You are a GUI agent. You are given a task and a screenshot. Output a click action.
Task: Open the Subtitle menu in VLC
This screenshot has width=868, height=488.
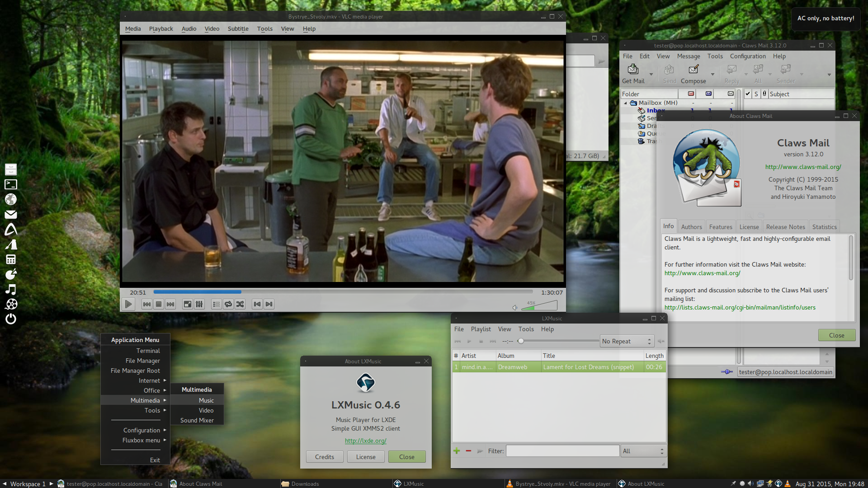point(238,28)
